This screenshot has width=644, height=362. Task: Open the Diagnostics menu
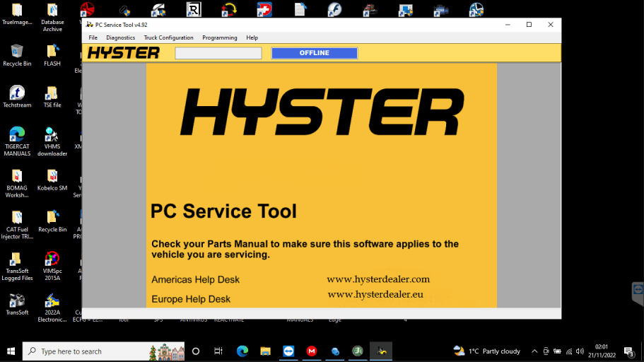[120, 37]
